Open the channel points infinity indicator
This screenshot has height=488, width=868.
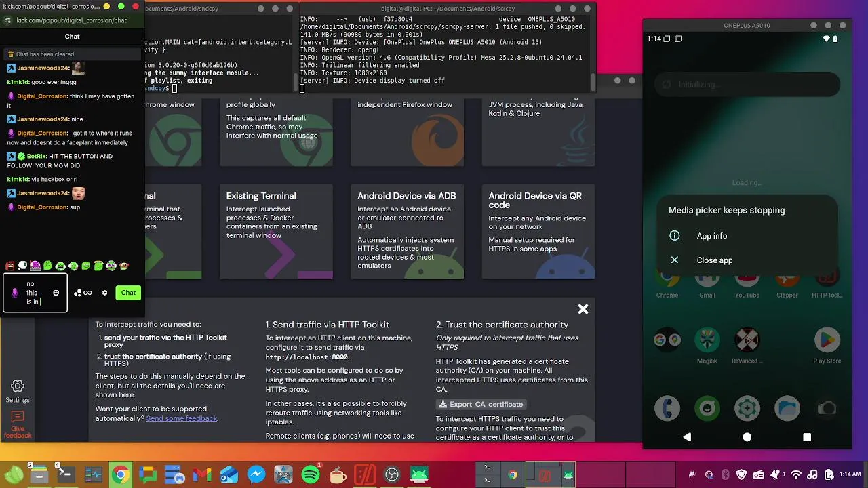pos(83,293)
